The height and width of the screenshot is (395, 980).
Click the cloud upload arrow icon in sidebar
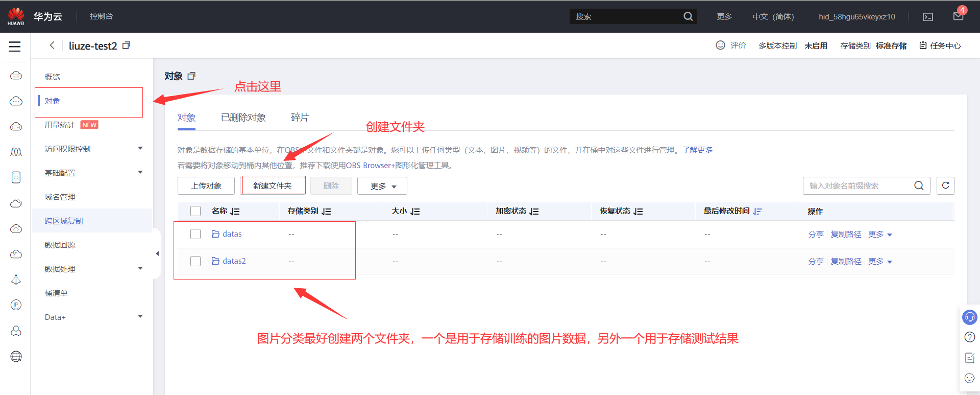point(16,228)
